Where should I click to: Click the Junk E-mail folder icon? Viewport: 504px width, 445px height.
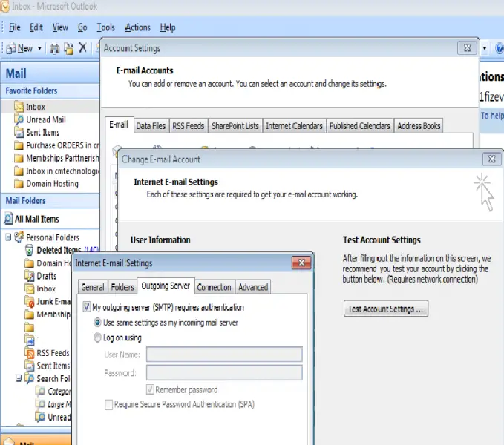29,301
